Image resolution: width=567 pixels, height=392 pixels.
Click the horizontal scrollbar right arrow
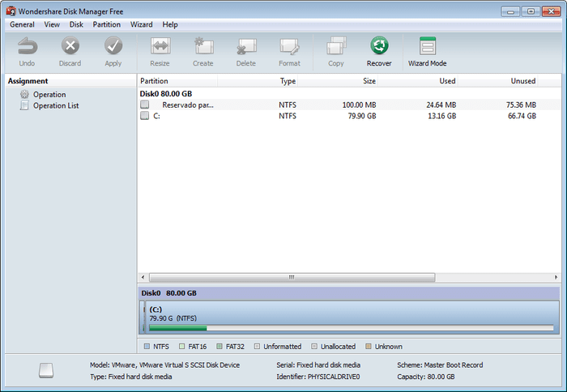(556, 277)
